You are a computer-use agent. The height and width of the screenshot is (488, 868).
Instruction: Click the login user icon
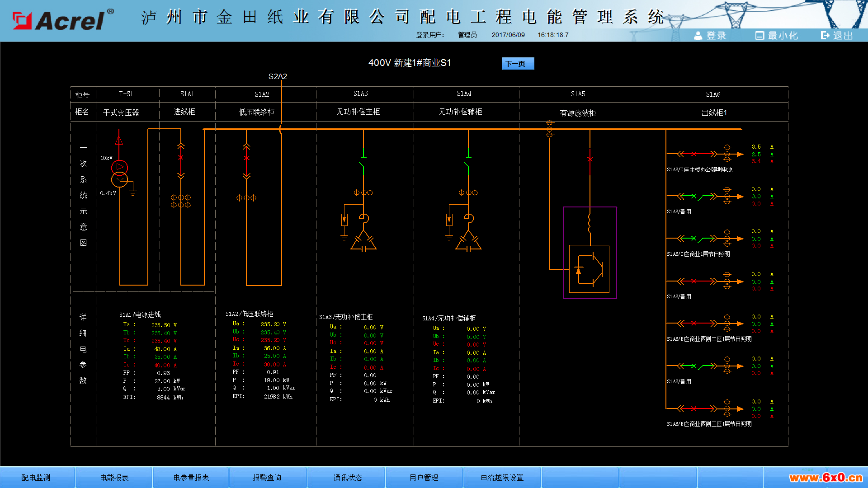point(698,35)
